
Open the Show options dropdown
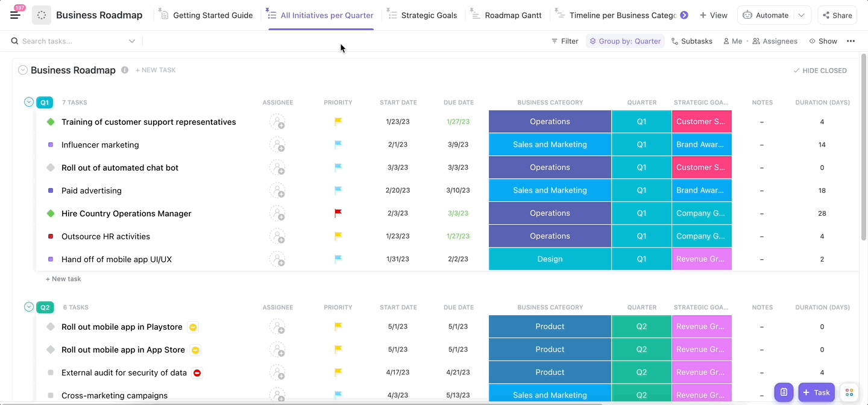pos(823,41)
